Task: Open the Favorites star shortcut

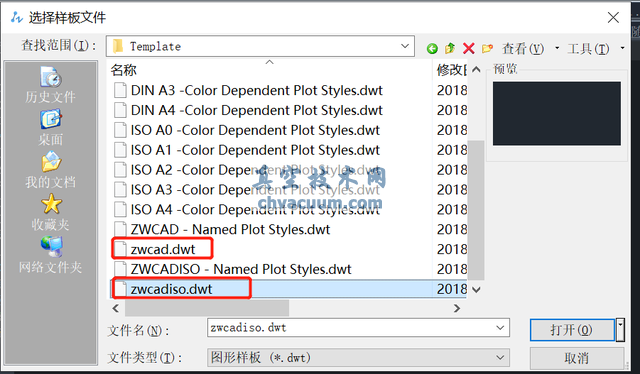Action: point(51,212)
